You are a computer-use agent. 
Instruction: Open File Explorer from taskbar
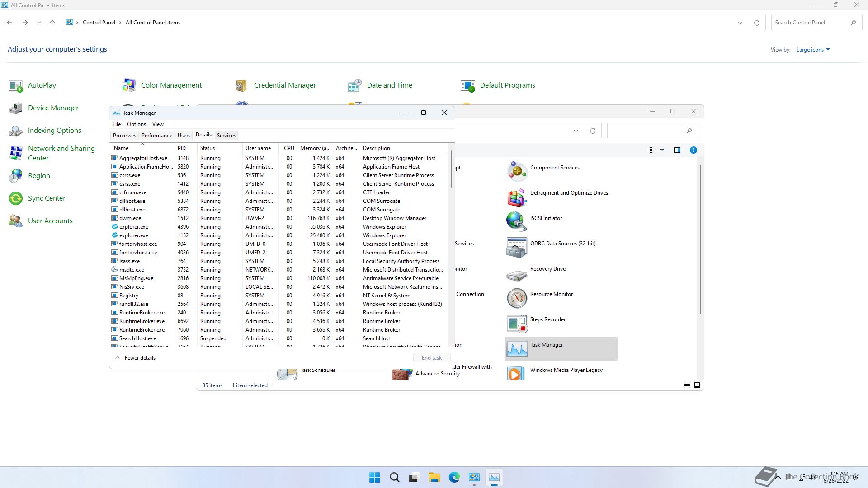click(x=434, y=477)
